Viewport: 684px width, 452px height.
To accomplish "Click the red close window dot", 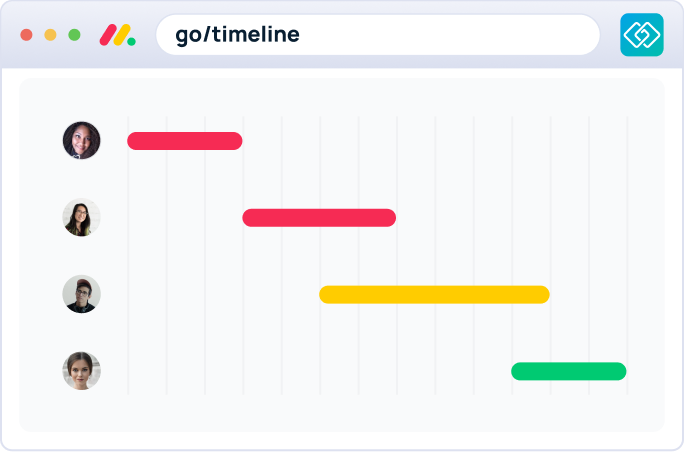I will (26, 35).
